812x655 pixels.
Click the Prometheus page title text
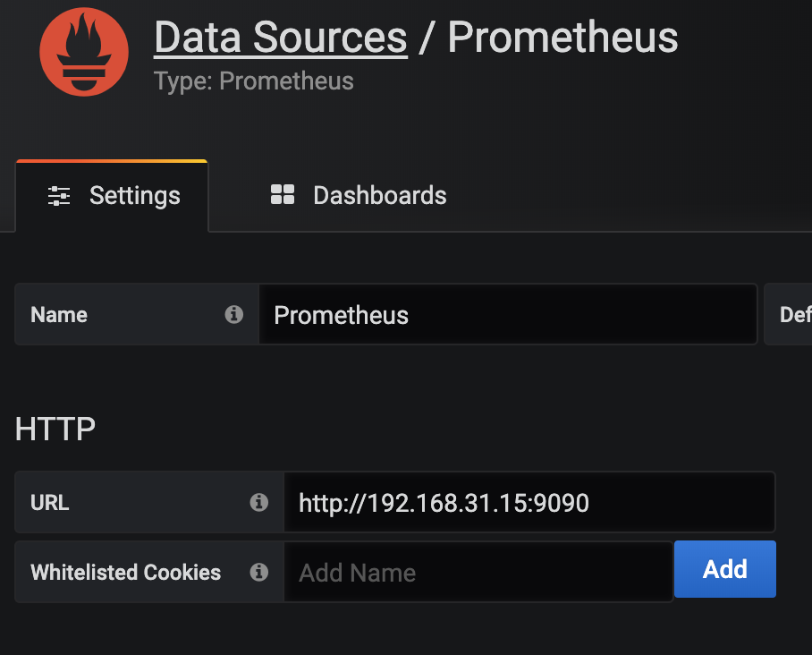point(562,38)
